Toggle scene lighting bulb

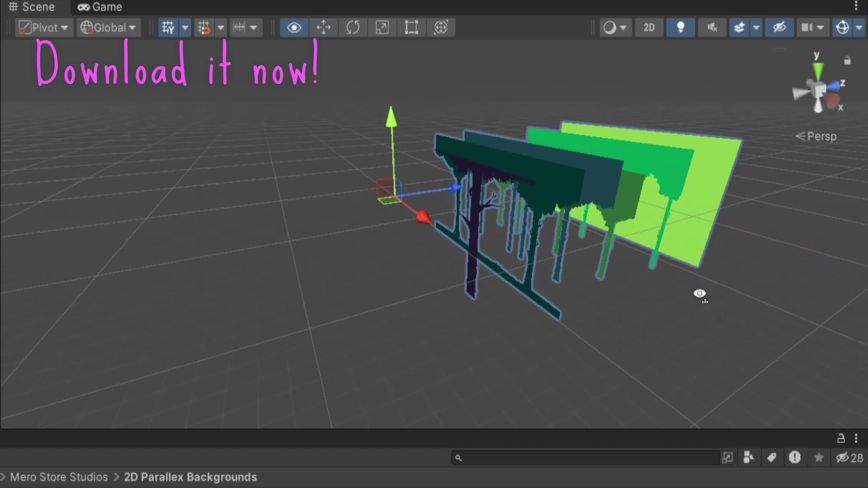(680, 28)
